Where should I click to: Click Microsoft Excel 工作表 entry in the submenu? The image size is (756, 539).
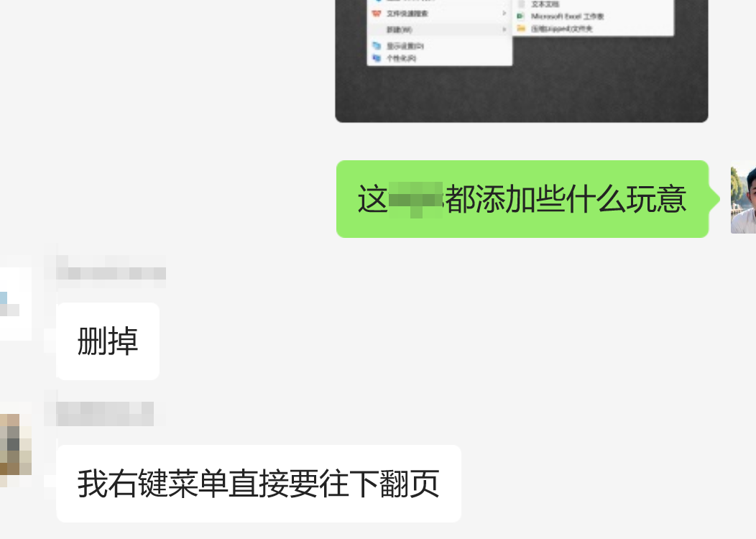pyautogui.click(x=568, y=17)
